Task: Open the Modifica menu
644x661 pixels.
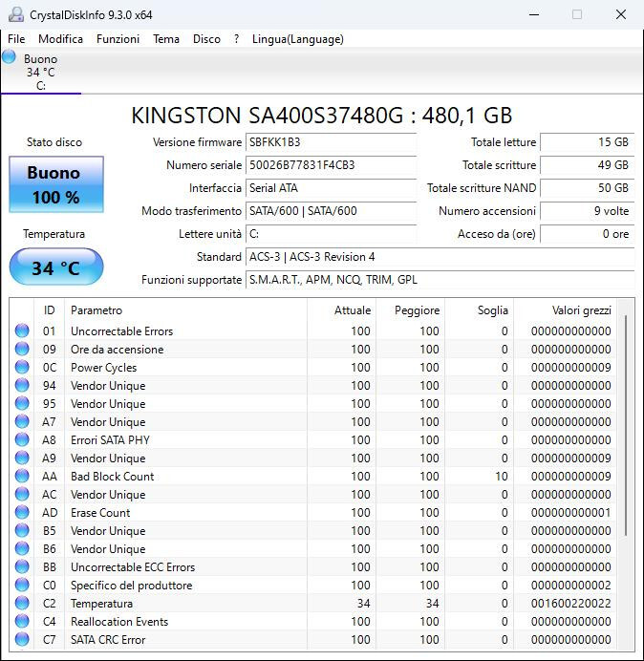Action: (60, 39)
